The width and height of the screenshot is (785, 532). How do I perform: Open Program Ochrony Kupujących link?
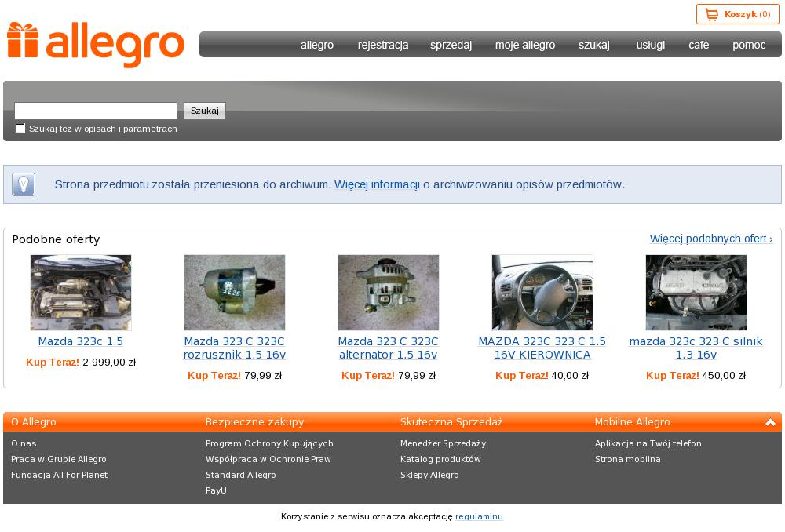(269, 443)
